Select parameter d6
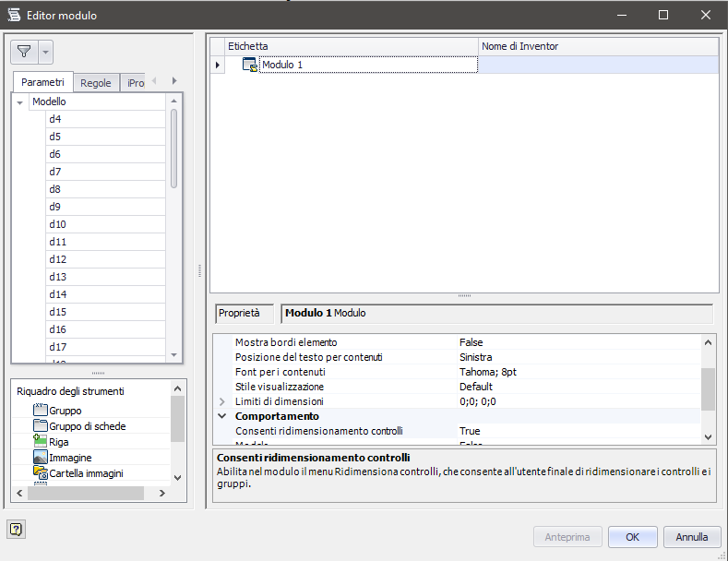Viewport: 728px width, 561px height. coord(105,154)
